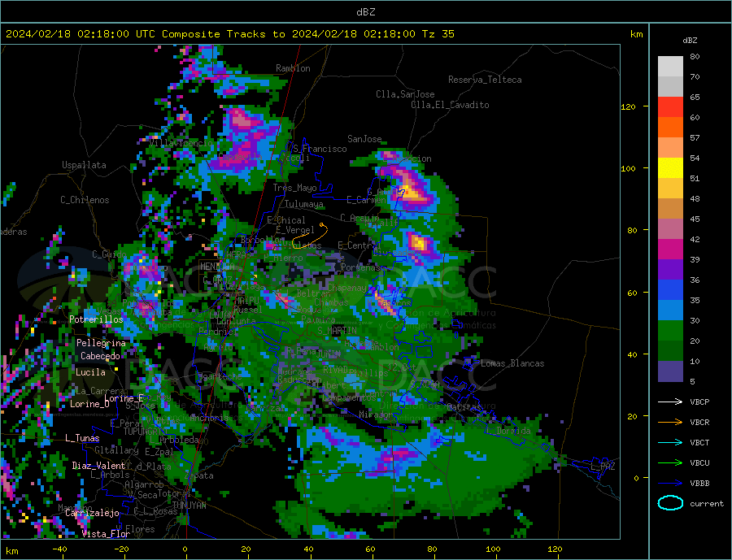Click the TUNUYAN place label
Viewport: 732px width, 560px height.
coord(189,506)
